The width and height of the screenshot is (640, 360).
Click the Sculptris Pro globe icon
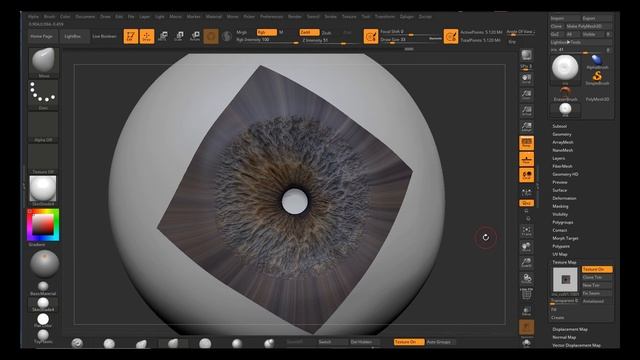point(227,36)
